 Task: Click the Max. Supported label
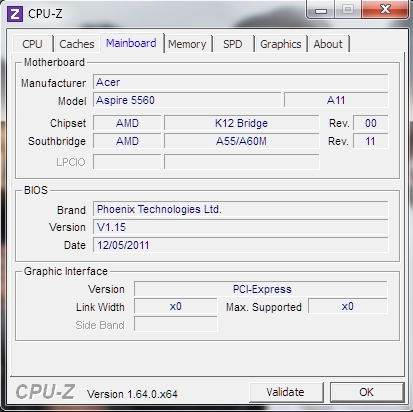pos(264,307)
